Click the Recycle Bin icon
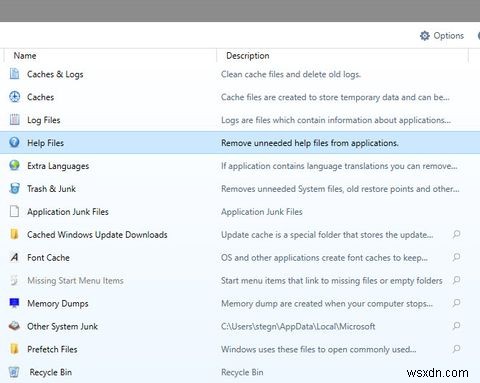This screenshot has width=480, height=383. (x=14, y=372)
